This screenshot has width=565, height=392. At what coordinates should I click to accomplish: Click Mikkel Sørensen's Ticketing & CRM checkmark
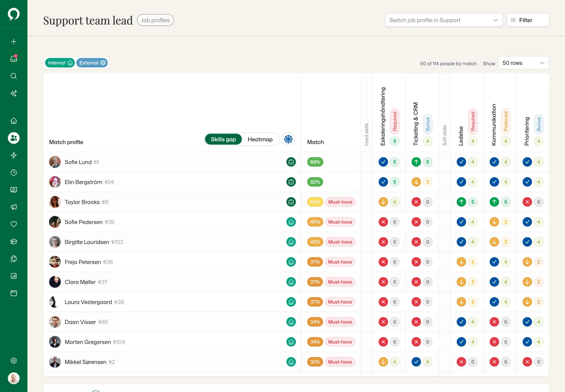(416, 362)
